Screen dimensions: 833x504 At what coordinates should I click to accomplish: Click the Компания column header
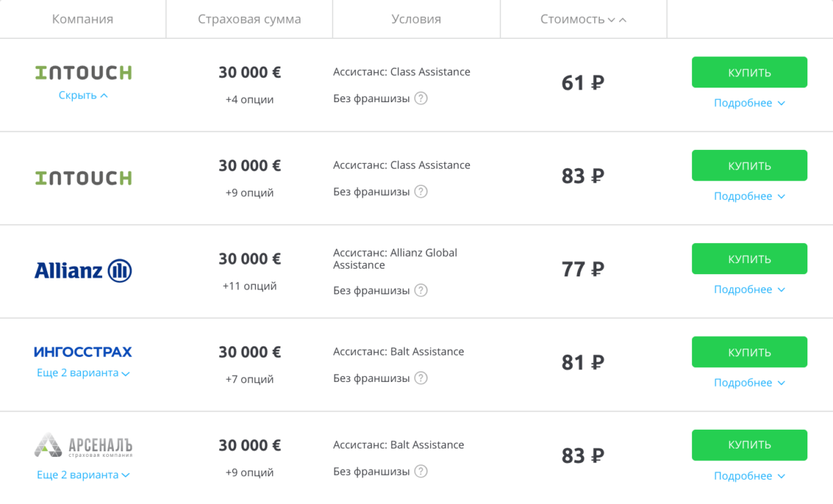(x=83, y=19)
